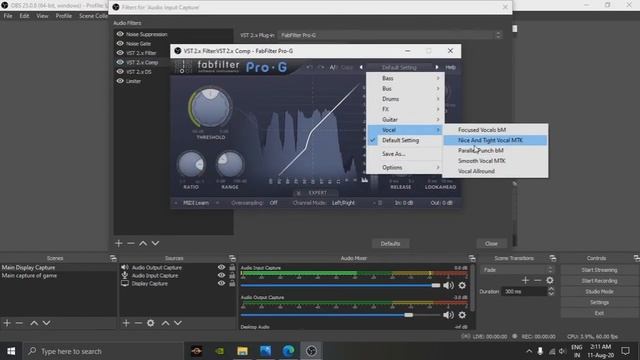Expand the Bus preset submenu
640x360 pixels.
pyautogui.click(x=405, y=89)
